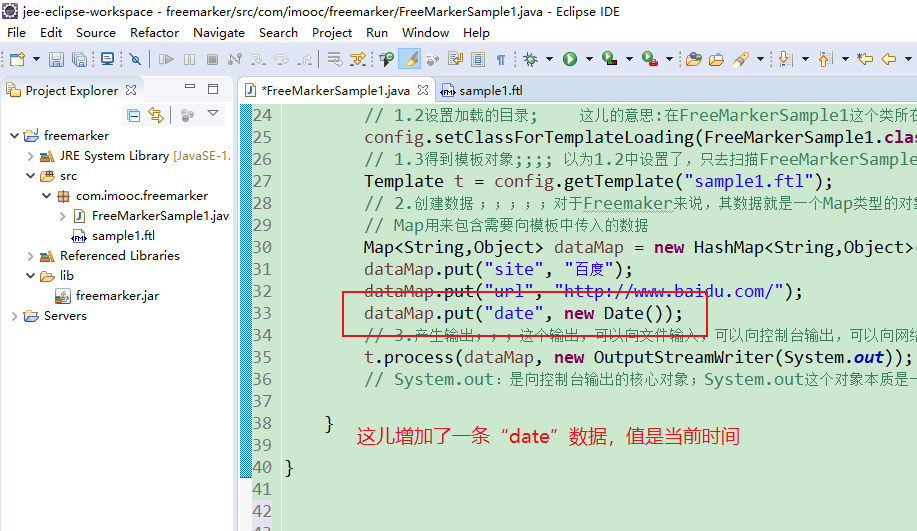
Task: Expand the JRE System Library node
Action: point(30,156)
